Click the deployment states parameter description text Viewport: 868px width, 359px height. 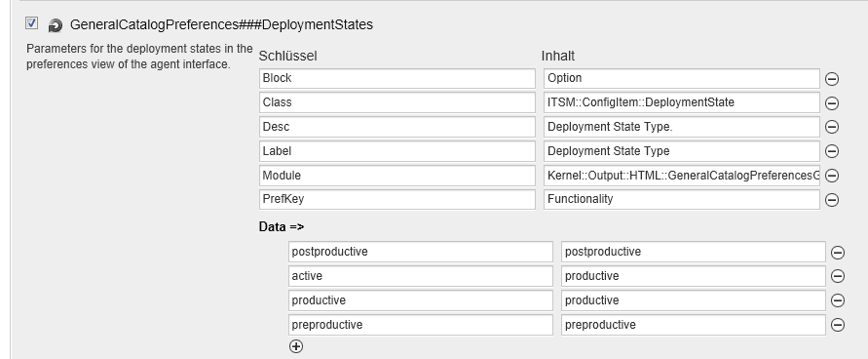pos(139,57)
